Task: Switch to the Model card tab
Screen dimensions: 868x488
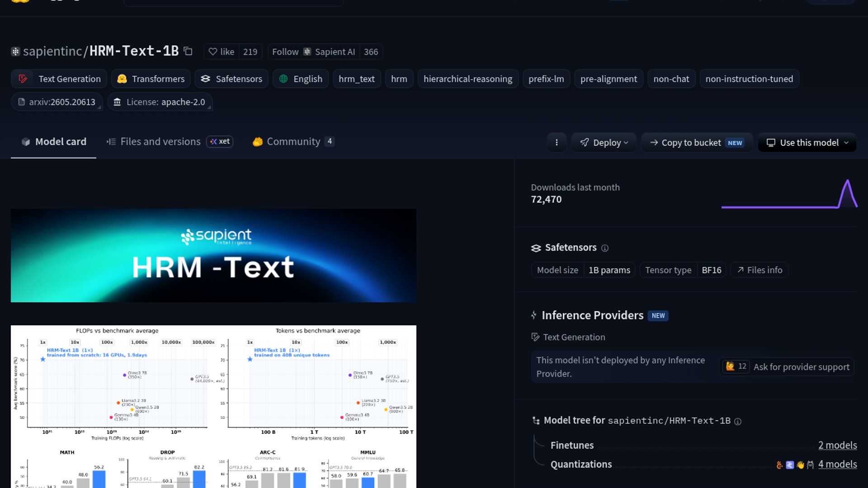Action: click(53, 142)
